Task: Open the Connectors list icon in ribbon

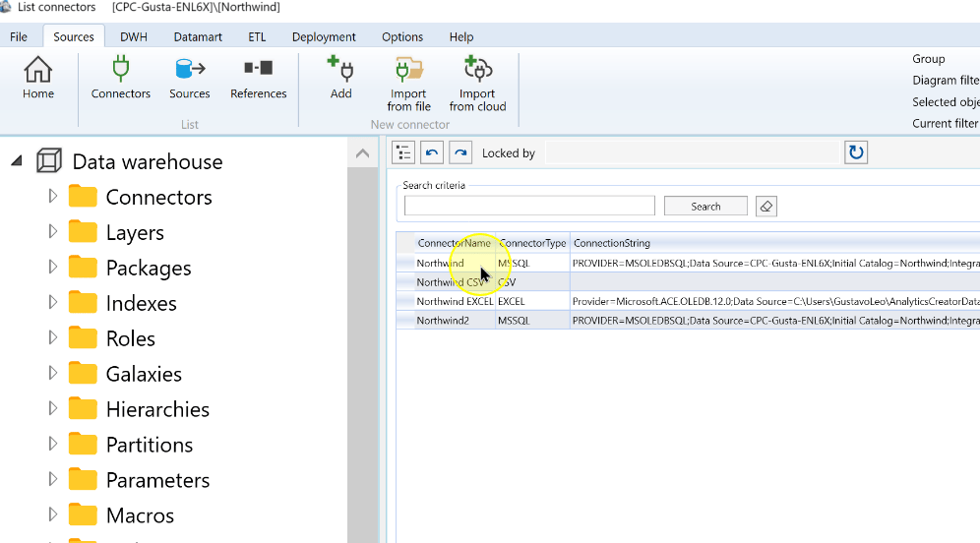Action: (121, 78)
